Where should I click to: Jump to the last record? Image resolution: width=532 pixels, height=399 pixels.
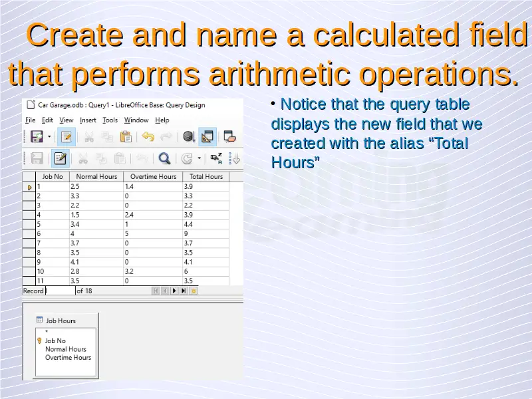point(184,291)
